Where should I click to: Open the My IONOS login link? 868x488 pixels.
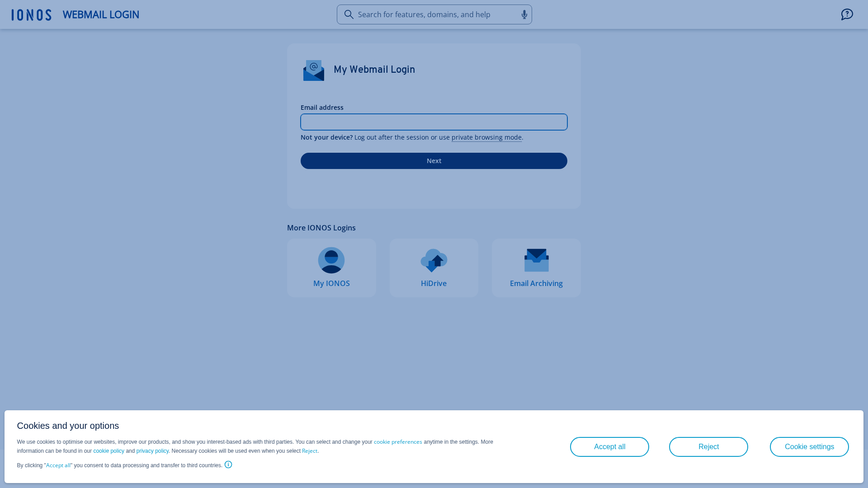click(x=331, y=268)
